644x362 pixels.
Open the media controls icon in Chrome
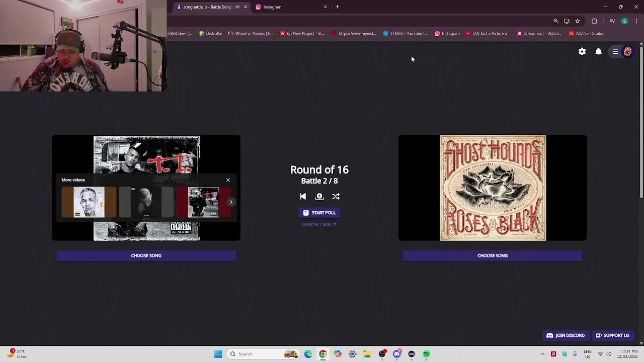click(612, 21)
